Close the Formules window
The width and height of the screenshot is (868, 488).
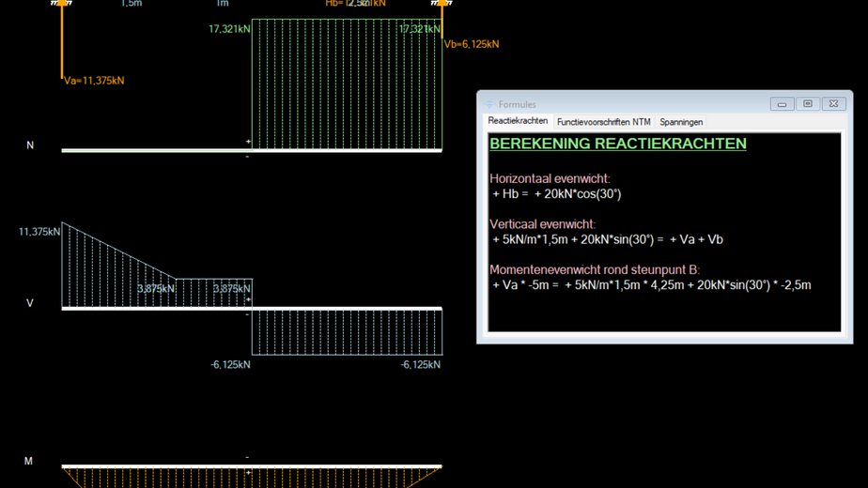pyautogui.click(x=833, y=103)
